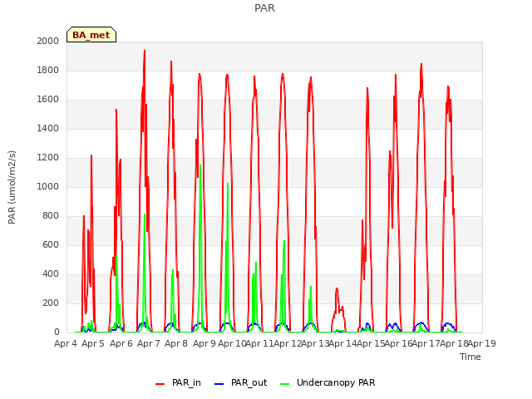
Task: Click the PAR chart title
Action: coord(264,8)
